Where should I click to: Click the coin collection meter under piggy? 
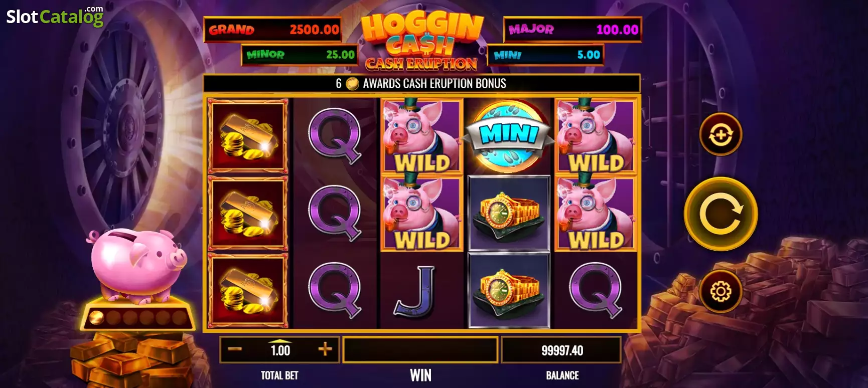137,317
